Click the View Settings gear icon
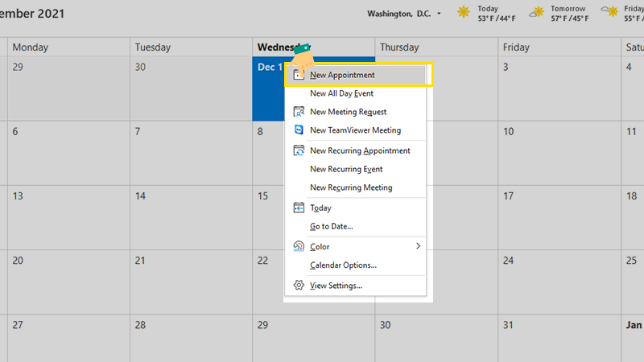 coord(299,286)
